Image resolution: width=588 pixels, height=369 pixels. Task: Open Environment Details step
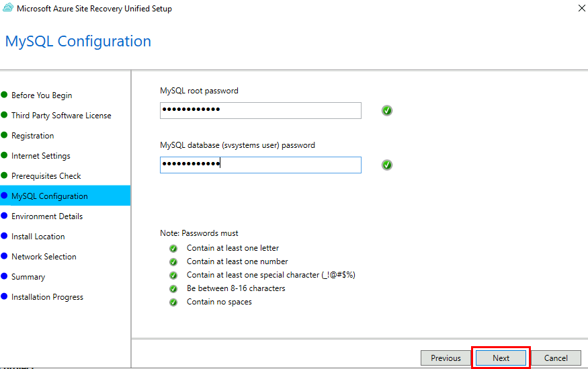coord(47,216)
